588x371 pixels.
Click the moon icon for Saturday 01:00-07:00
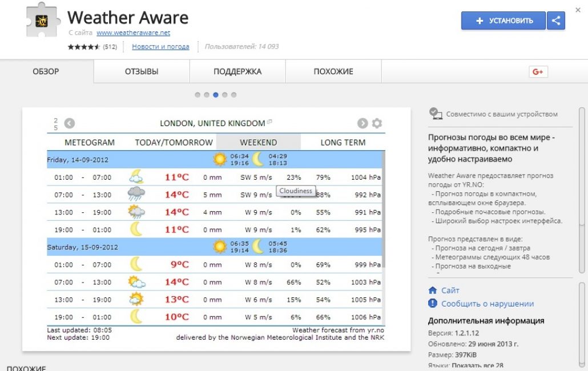click(x=136, y=264)
